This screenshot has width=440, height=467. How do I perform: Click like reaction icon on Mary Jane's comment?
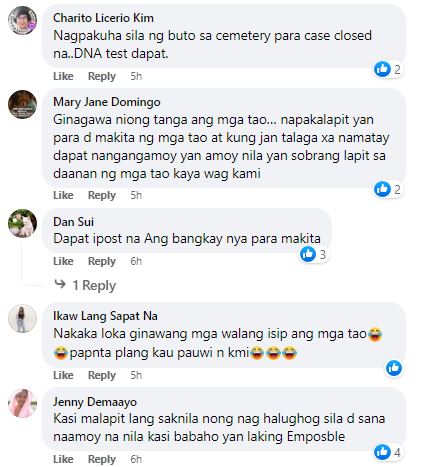click(382, 189)
